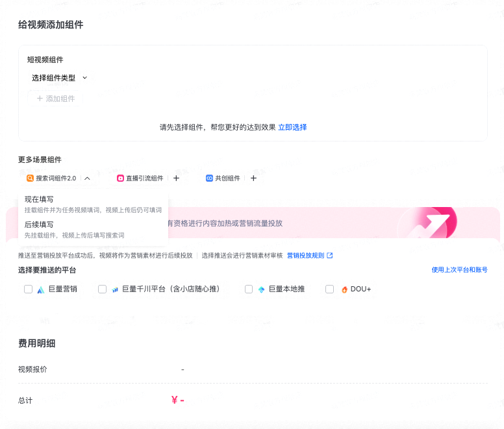Click the 费用明细 heading
The height and width of the screenshot is (429, 504).
point(36,343)
